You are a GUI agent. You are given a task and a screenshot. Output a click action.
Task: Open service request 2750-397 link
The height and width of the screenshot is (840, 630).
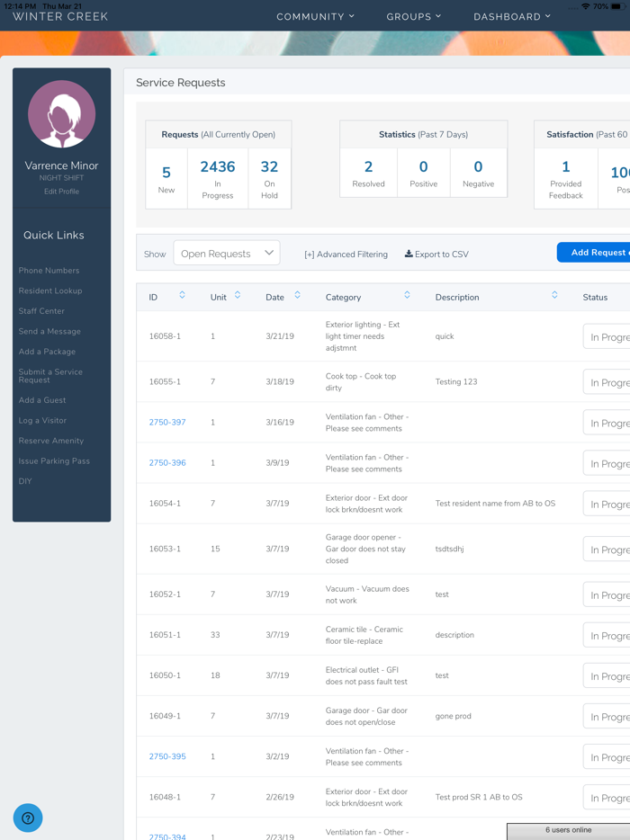tap(167, 423)
